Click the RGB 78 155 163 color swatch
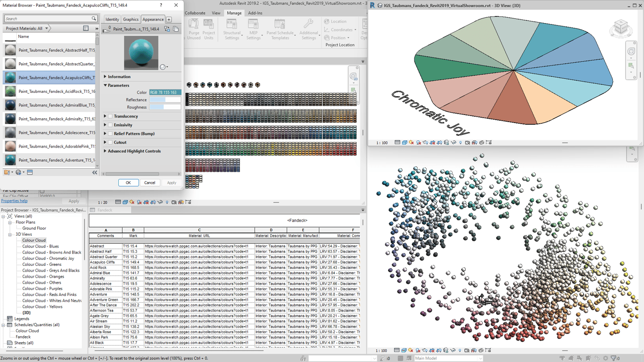The image size is (644, 362). pyautogui.click(x=165, y=92)
